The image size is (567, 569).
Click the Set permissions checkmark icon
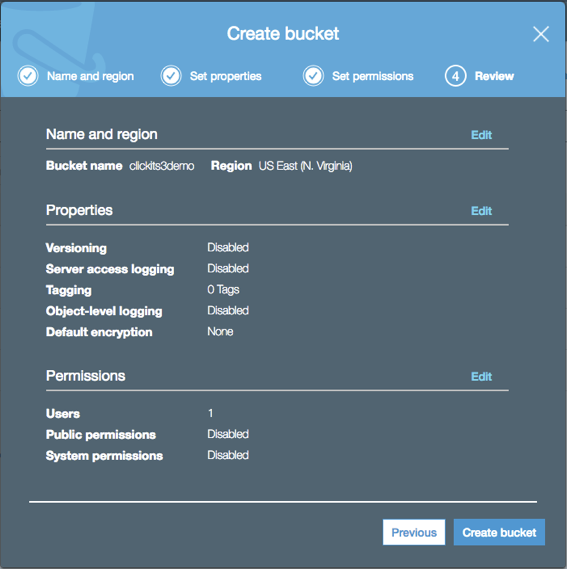click(x=313, y=76)
